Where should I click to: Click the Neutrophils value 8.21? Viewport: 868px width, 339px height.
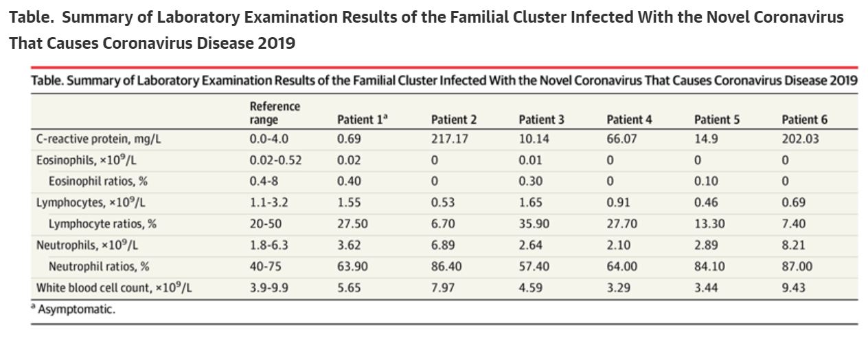tap(793, 245)
